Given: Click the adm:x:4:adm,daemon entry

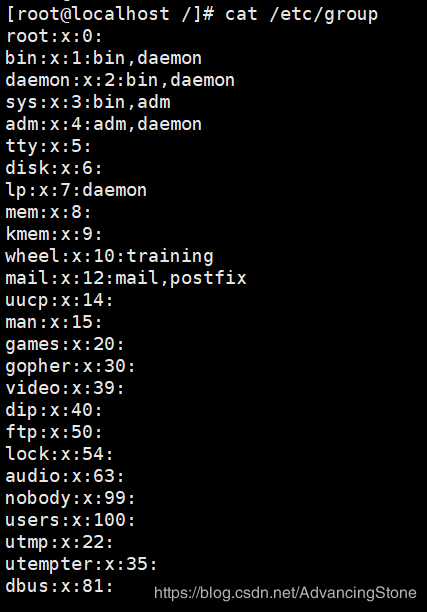Looking at the screenshot, I should point(103,124).
